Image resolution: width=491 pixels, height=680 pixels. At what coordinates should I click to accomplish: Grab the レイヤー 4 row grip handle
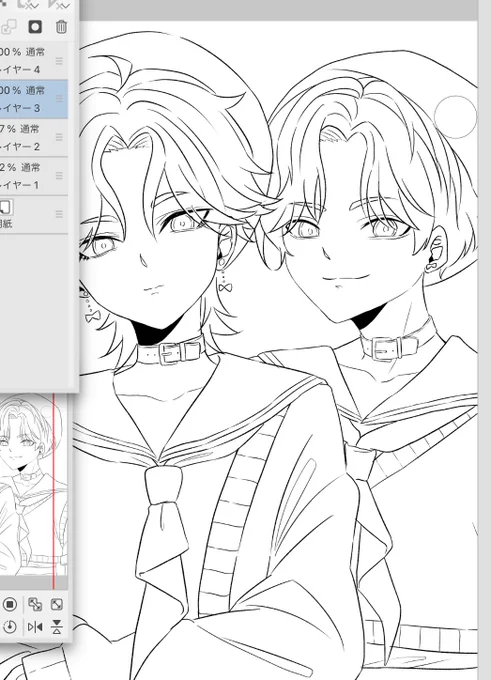[x=59, y=61]
